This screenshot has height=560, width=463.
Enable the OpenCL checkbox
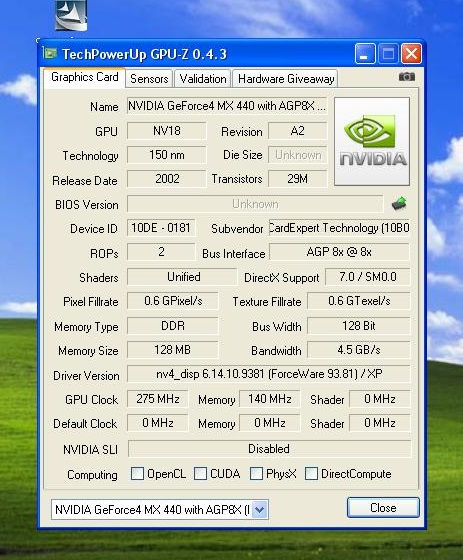pyautogui.click(x=137, y=474)
